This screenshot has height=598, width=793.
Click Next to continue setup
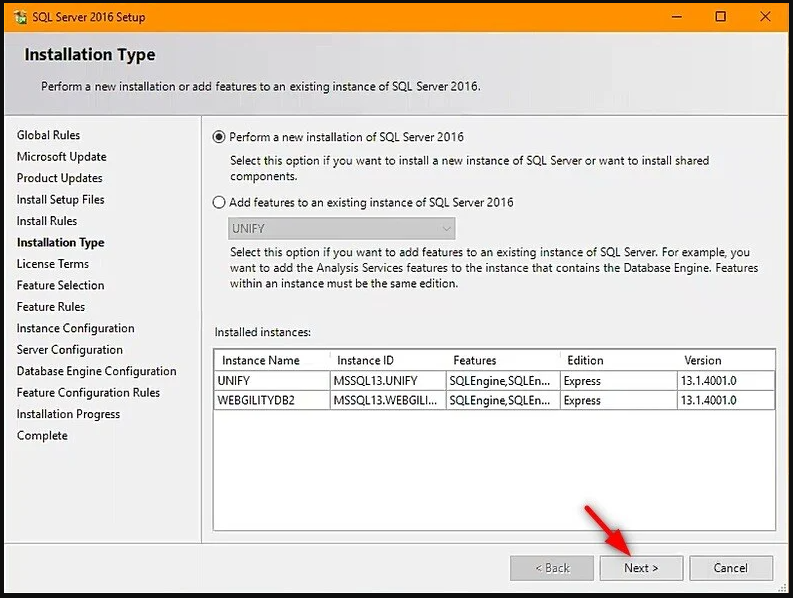pos(641,568)
